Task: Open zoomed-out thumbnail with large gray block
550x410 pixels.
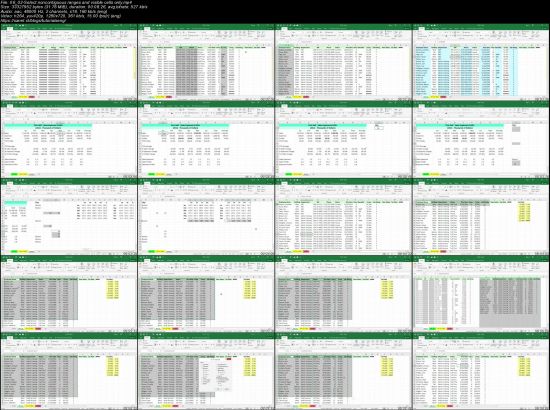Action: [x=481, y=294]
